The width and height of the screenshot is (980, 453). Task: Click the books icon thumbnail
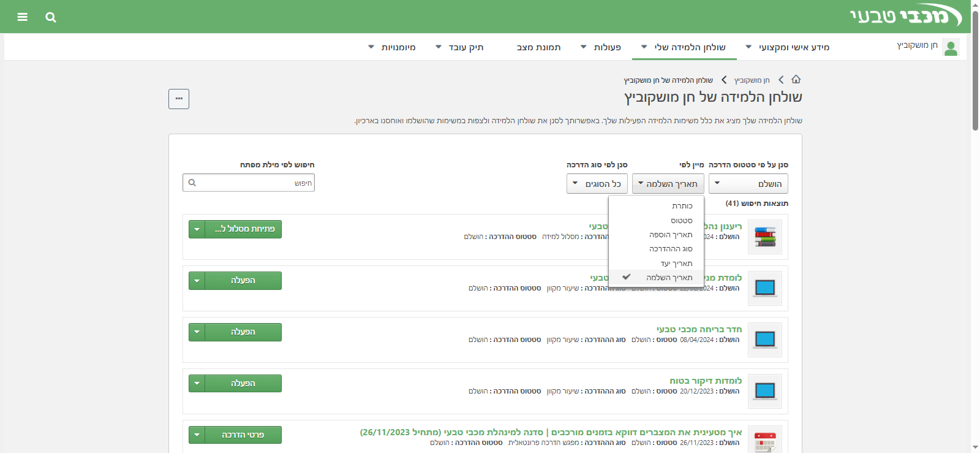point(765,237)
